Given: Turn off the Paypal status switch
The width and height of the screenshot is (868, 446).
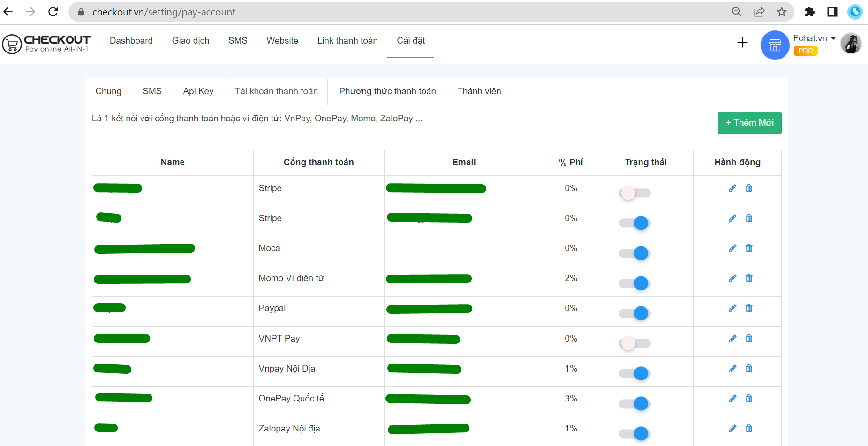Looking at the screenshot, I should pos(635,313).
